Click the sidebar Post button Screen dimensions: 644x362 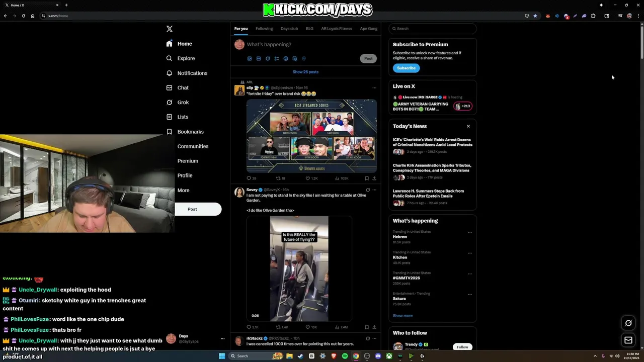(x=198, y=209)
